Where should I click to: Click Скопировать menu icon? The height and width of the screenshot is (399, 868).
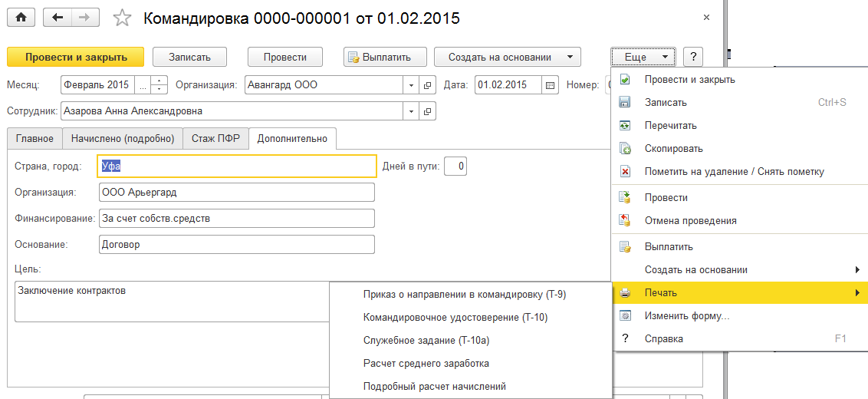click(x=625, y=149)
